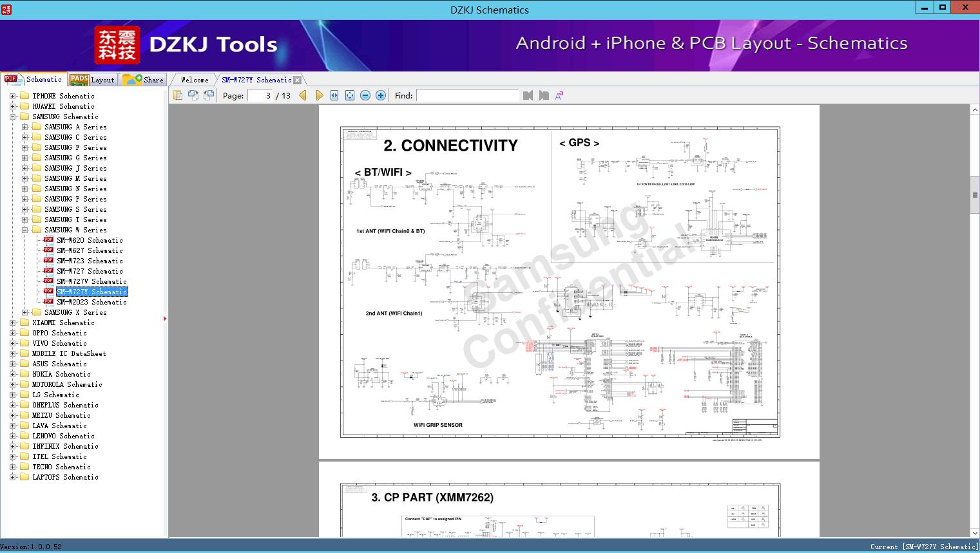Viewport: 980px width, 553px height.
Task: Zoom out of the schematic
Action: (x=365, y=95)
